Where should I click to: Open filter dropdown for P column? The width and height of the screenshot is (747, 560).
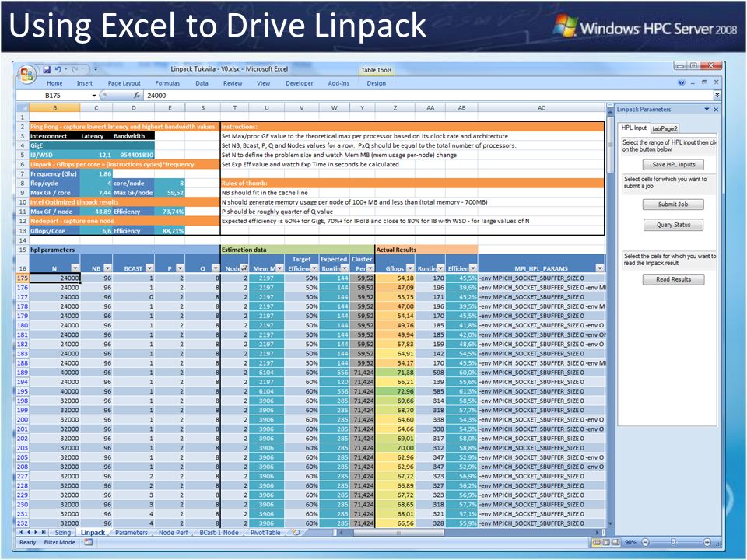click(x=180, y=268)
